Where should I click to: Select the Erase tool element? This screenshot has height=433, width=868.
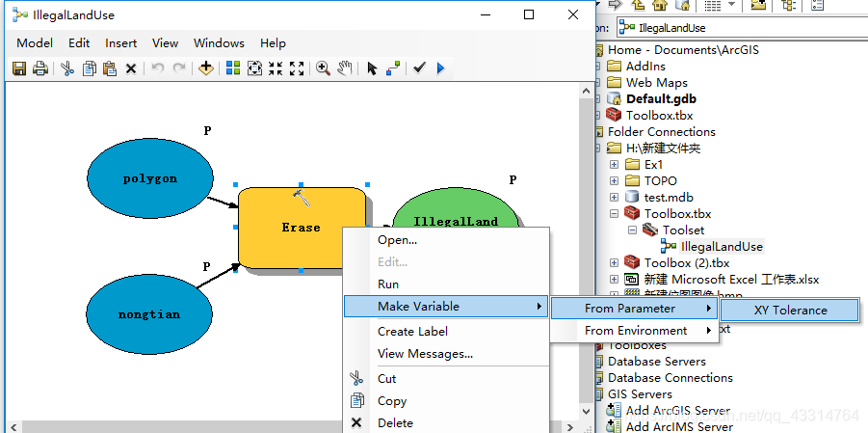click(302, 228)
